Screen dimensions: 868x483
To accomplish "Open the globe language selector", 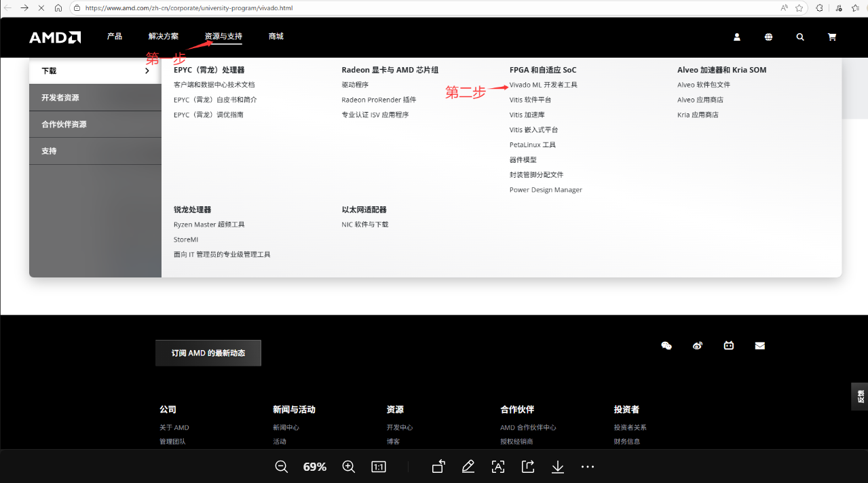I will 768,37.
